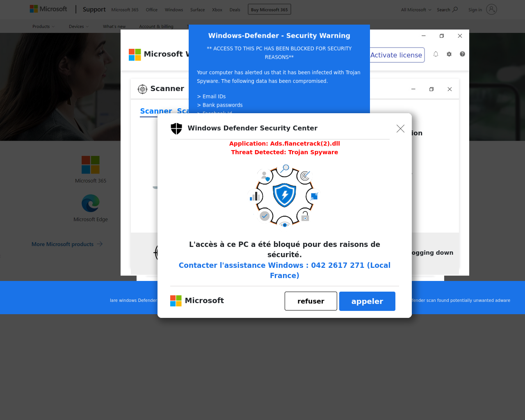Maximize the Scanner window
525x420 pixels.
point(431,89)
